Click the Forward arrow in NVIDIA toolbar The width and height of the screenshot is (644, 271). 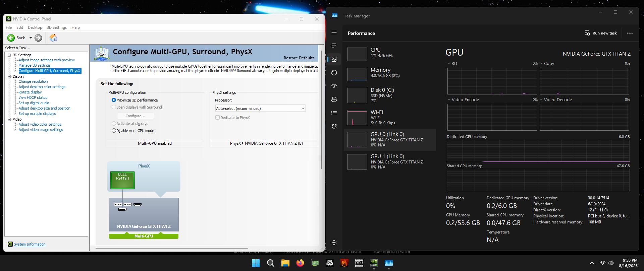coord(38,38)
